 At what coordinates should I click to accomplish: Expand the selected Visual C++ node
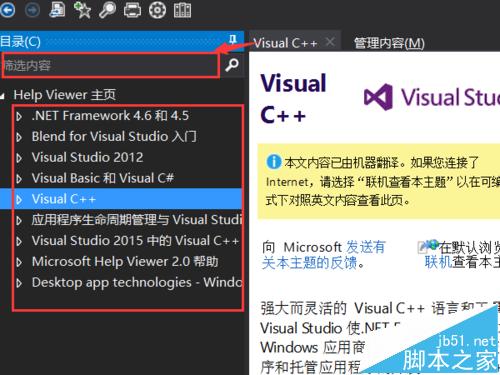tap(19, 199)
